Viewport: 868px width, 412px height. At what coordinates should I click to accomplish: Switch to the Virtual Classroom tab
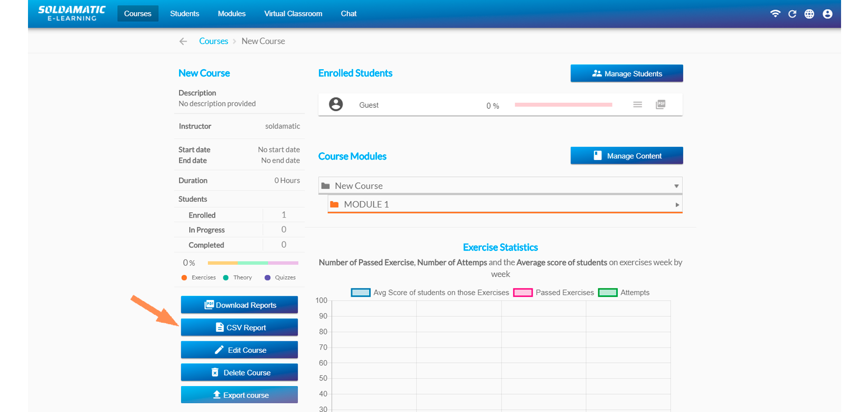[293, 14]
